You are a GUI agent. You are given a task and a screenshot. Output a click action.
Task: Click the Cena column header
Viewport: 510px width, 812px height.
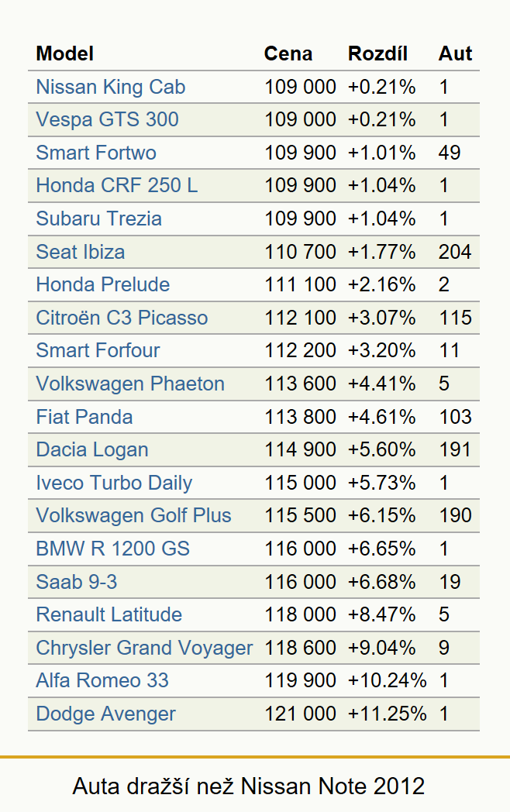pos(288,54)
